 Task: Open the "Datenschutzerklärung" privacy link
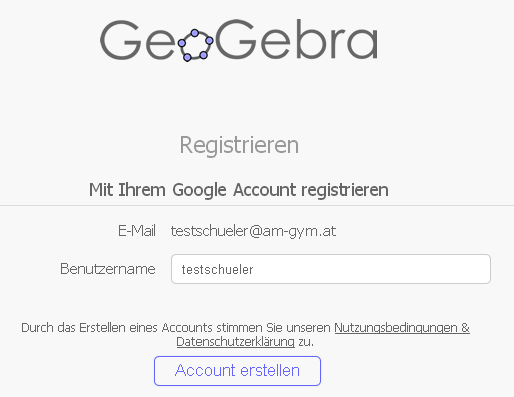click(x=235, y=342)
